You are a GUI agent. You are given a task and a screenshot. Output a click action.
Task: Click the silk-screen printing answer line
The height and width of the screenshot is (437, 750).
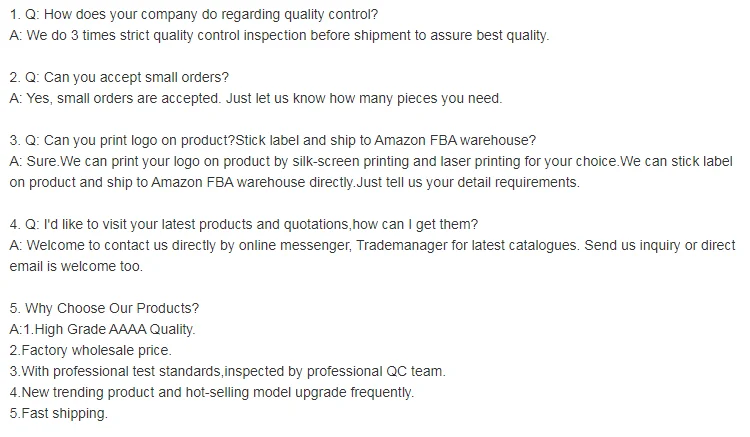click(371, 162)
